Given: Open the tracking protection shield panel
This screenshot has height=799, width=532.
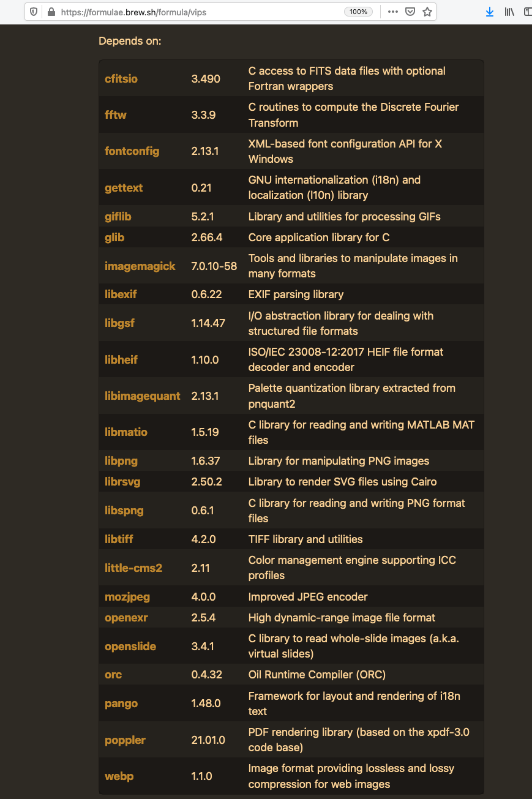Looking at the screenshot, I should [34, 12].
